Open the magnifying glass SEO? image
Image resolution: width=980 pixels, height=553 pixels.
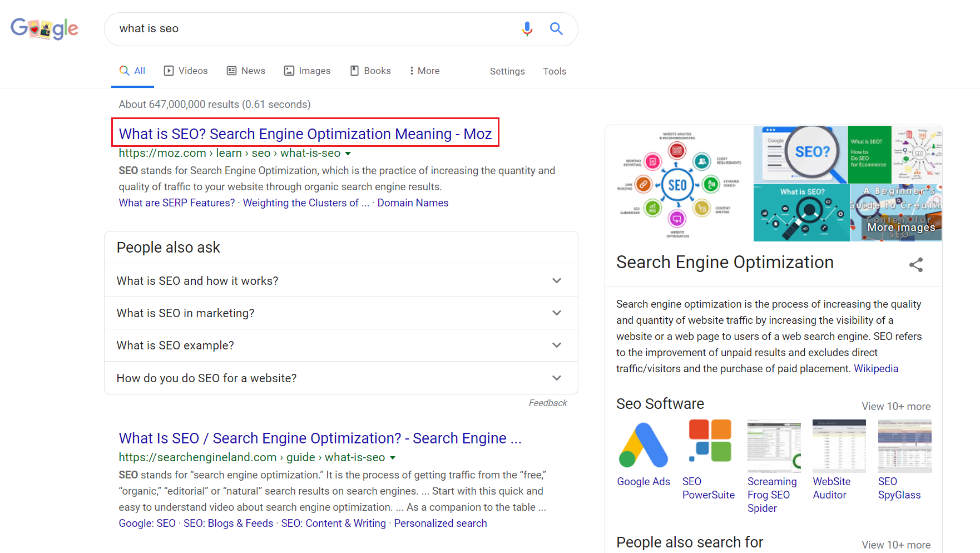click(x=800, y=155)
